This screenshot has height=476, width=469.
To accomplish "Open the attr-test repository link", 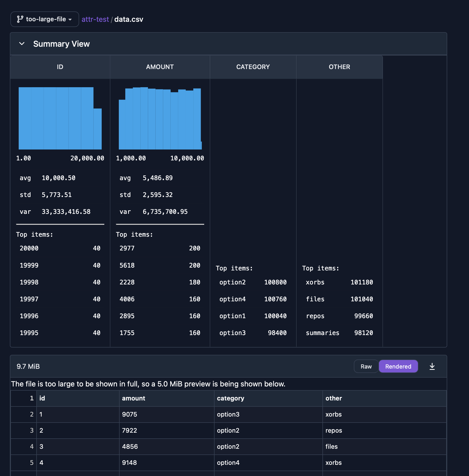I will 95,19.
